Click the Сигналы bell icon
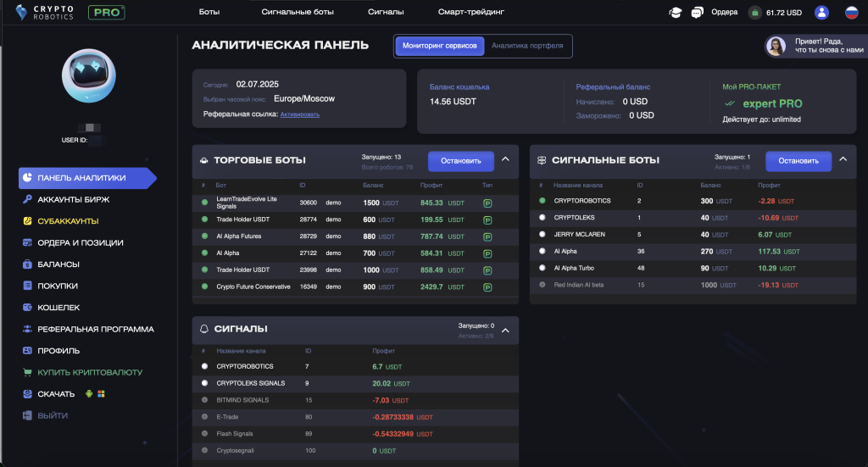This screenshot has width=868, height=467. [x=203, y=329]
